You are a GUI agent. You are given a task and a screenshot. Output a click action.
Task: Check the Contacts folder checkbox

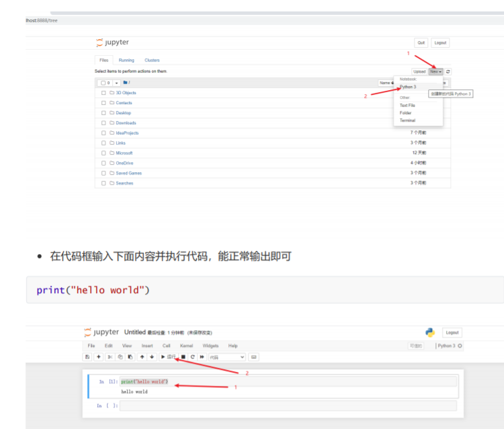(x=103, y=103)
